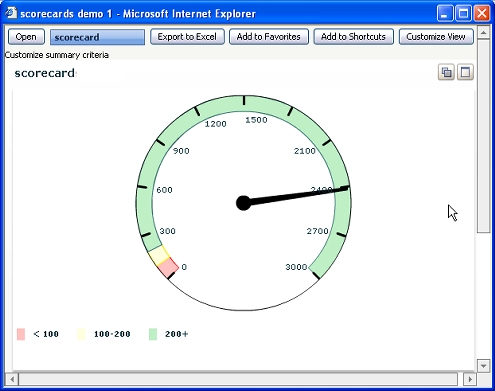
Task: Click the horizontal scrollbar right arrow
Action: tap(470, 379)
